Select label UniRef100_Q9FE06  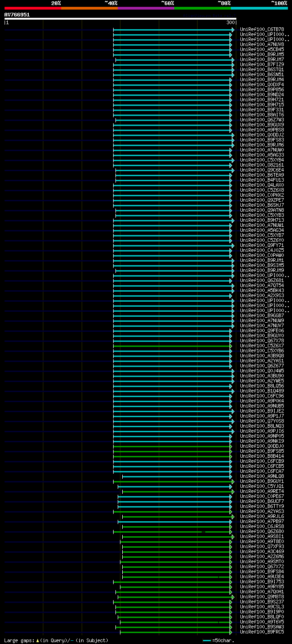pyautogui.click(x=262, y=331)
